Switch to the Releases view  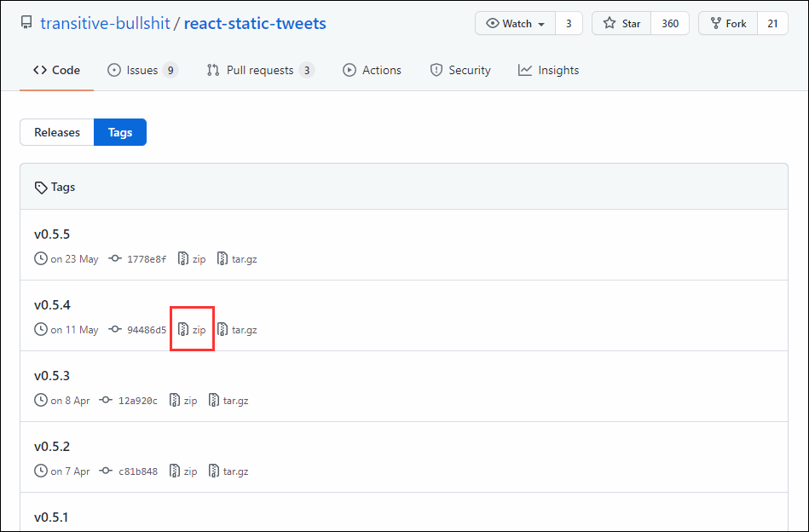pos(57,132)
